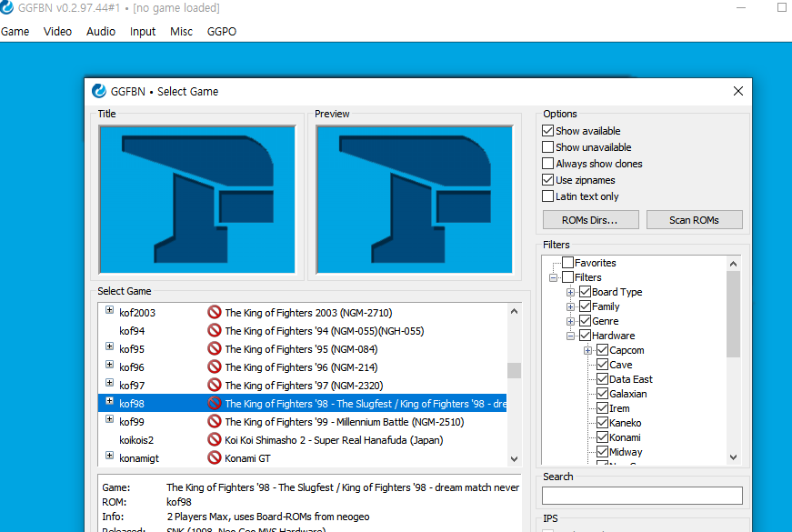792x532 pixels.
Task: Expand the kof96 clones
Action: point(109,365)
